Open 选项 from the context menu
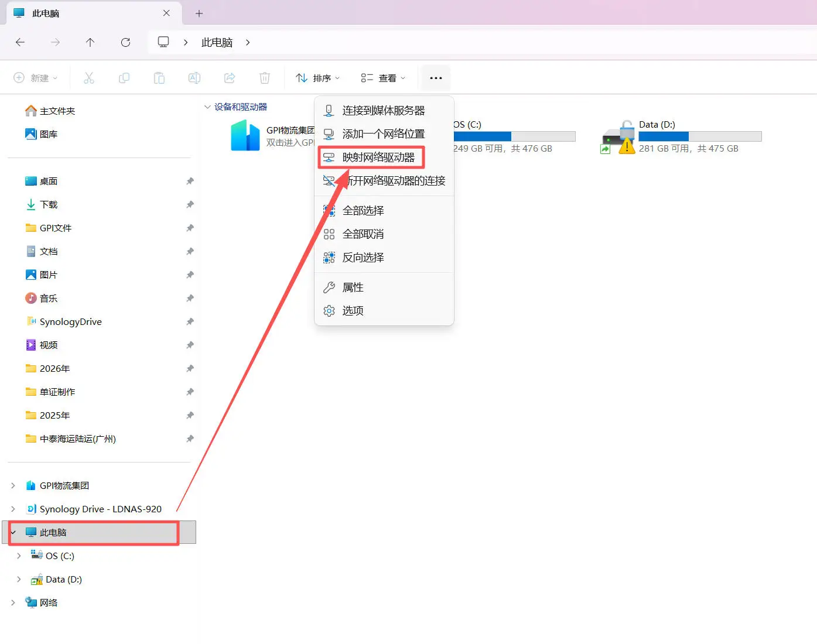This screenshot has width=817, height=644. 353,311
